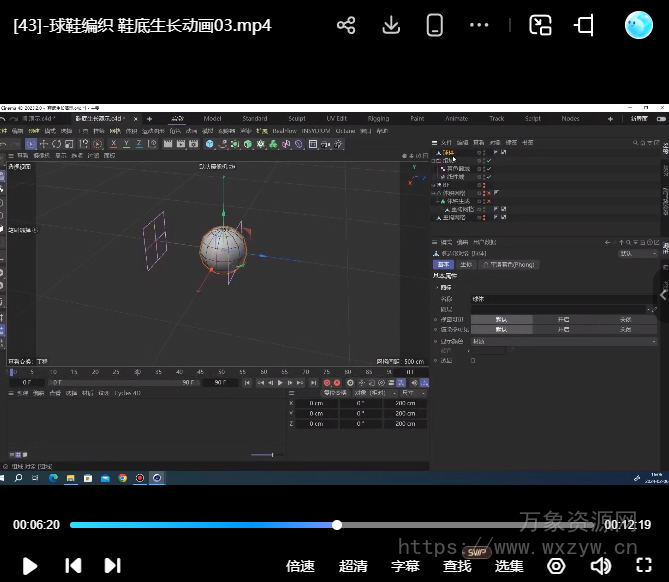The width and height of the screenshot is (669, 582).
Task: Open the 字幕 subtitles options
Action: 405,565
